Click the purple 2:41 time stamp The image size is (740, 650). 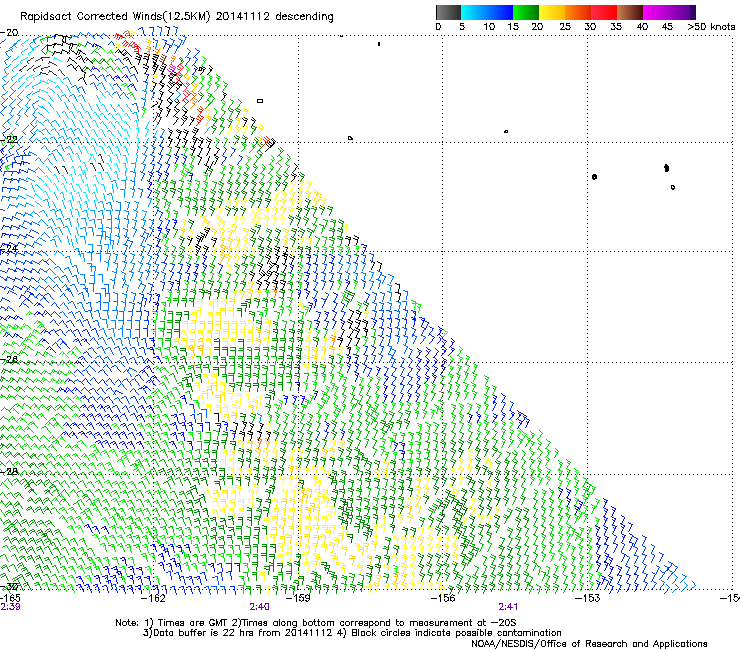(x=508, y=607)
